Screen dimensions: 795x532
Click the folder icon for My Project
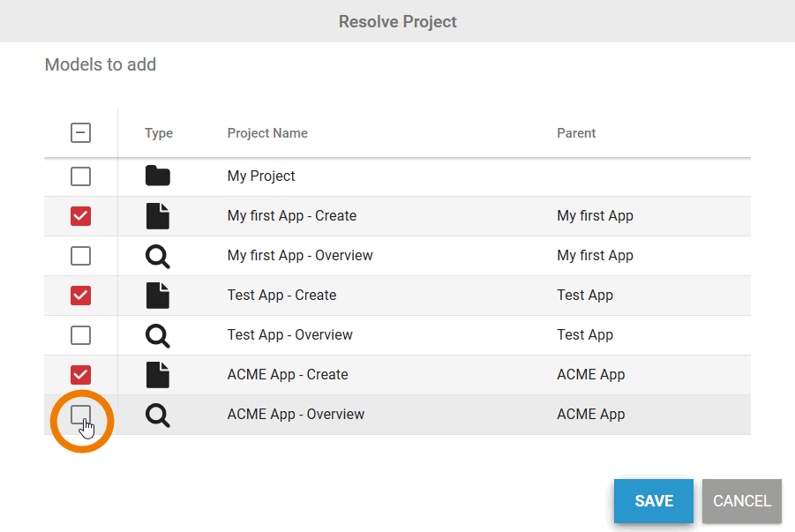pyautogui.click(x=158, y=176)
